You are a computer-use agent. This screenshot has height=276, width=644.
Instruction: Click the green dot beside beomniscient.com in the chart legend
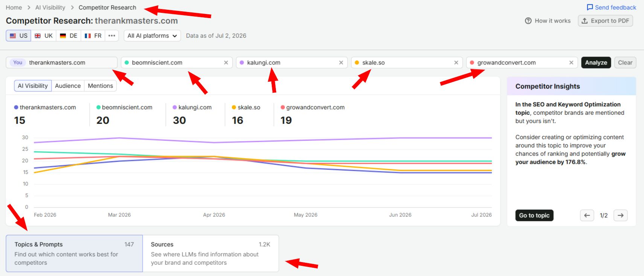coord(99,107)
